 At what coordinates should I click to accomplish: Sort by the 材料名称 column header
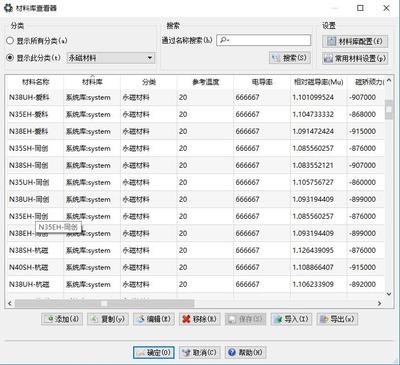coord(36,82)
